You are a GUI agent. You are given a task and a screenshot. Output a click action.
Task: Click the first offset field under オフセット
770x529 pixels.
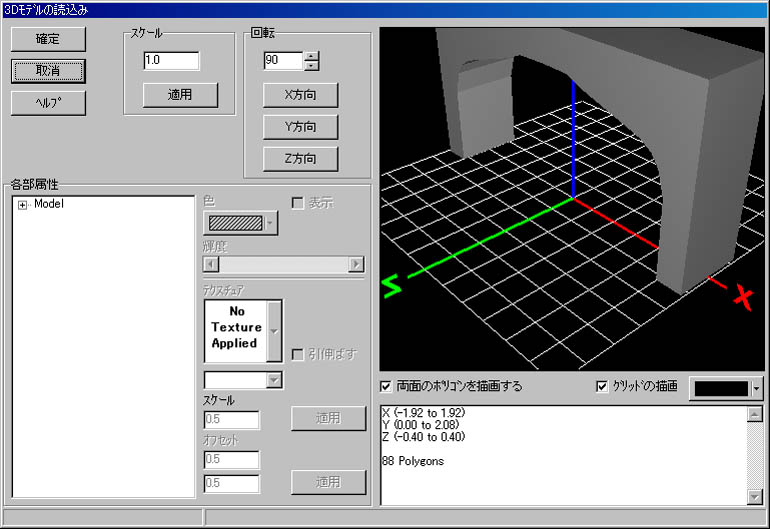(231, 460)
